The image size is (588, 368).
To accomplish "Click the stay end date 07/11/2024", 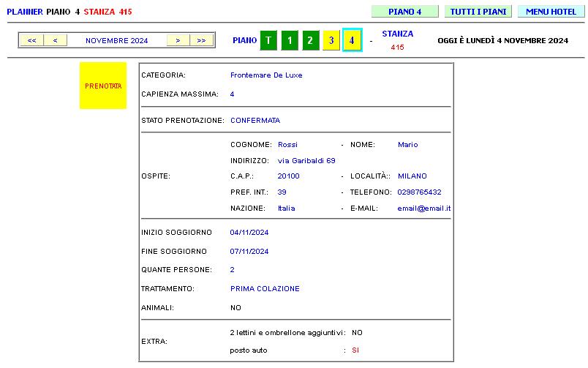I will click(249, 252).
